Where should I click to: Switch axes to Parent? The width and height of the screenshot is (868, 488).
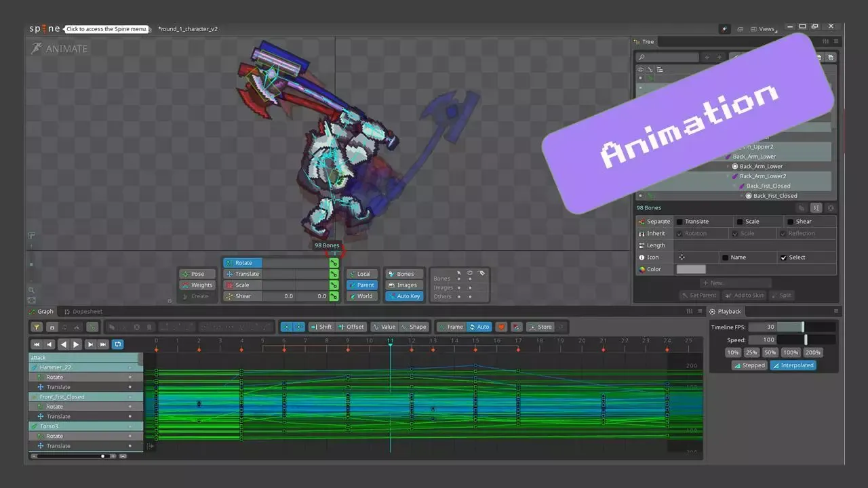point(362,285)
